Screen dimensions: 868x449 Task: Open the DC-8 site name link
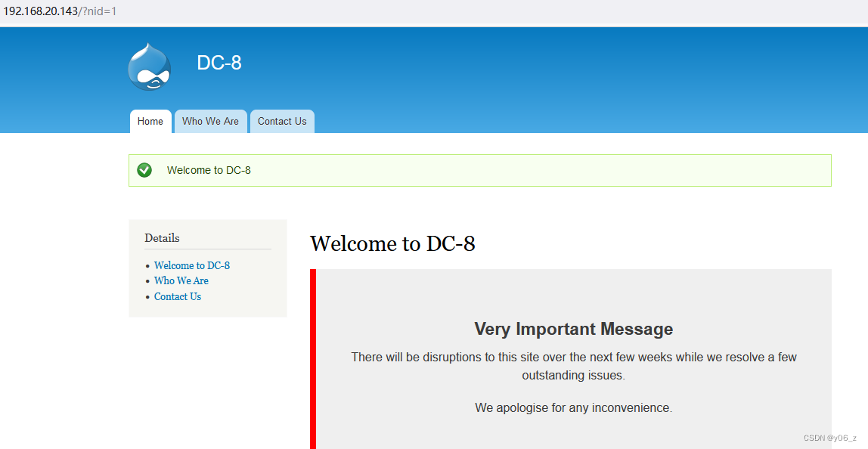219,63
